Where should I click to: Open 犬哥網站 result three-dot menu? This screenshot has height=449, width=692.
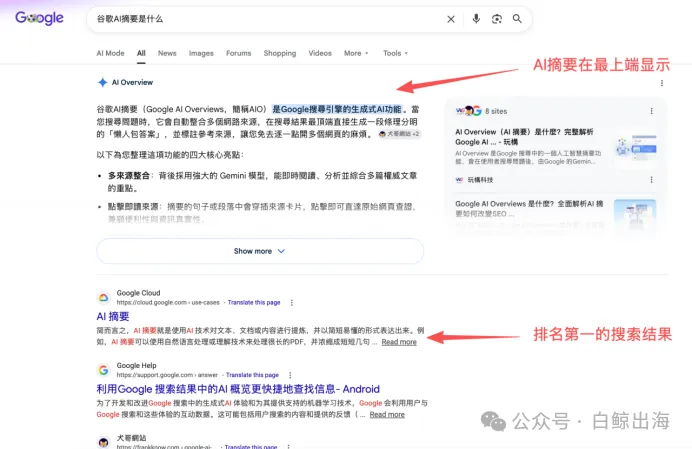click(x=289, y=446)
